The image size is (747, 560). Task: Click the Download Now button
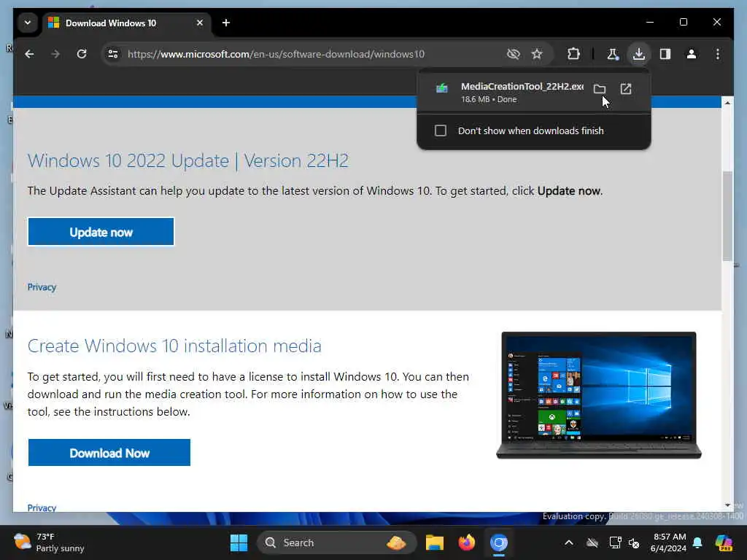pos(109,452)
